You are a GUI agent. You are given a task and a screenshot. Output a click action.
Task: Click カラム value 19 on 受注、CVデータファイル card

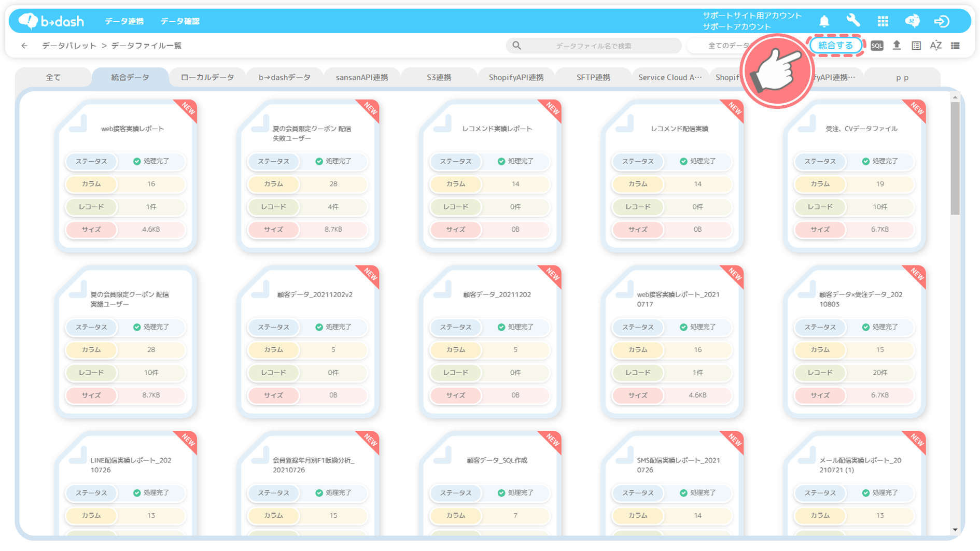coord(880,184)
